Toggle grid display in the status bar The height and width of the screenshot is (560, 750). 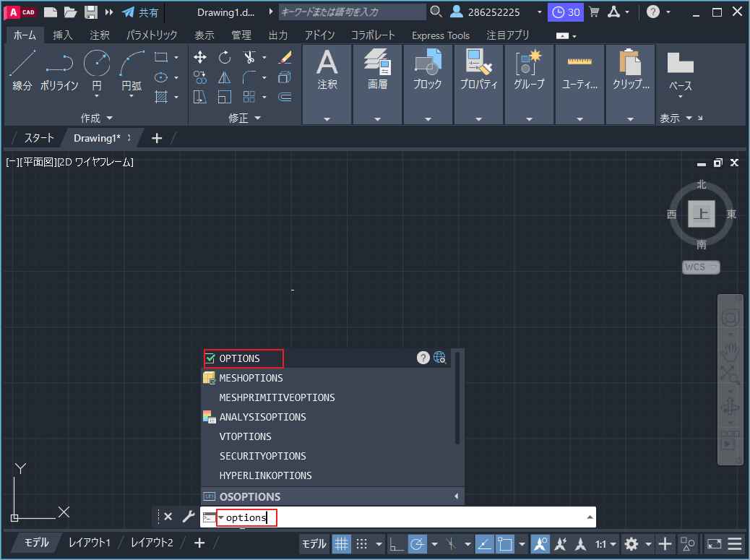pyautogui.click(x=340, y=544)
